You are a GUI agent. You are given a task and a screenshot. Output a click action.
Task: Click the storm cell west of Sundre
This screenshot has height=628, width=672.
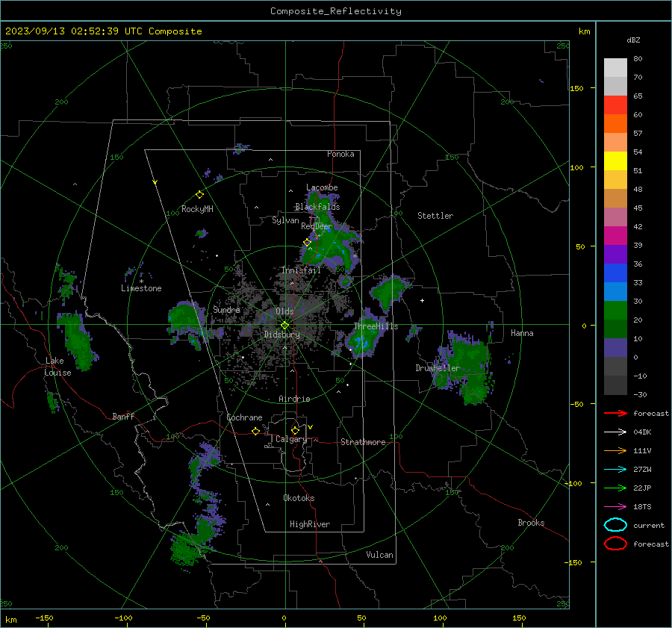click(187, 322)
